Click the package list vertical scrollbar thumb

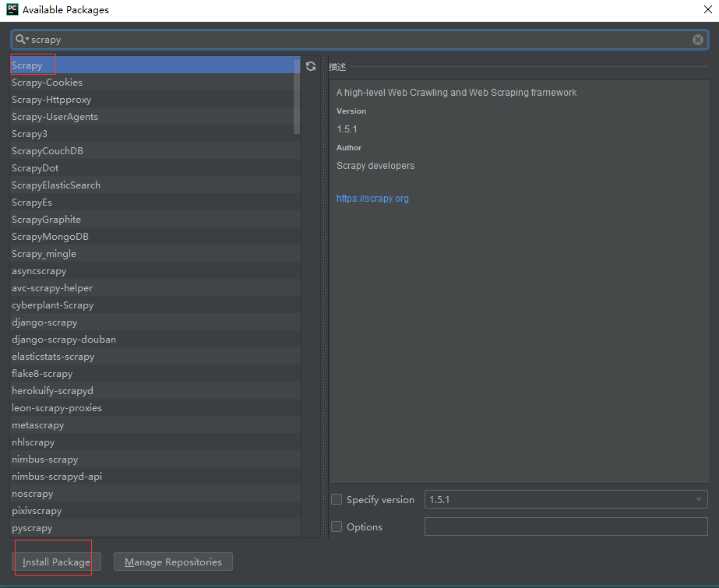(x=297, y=96)
